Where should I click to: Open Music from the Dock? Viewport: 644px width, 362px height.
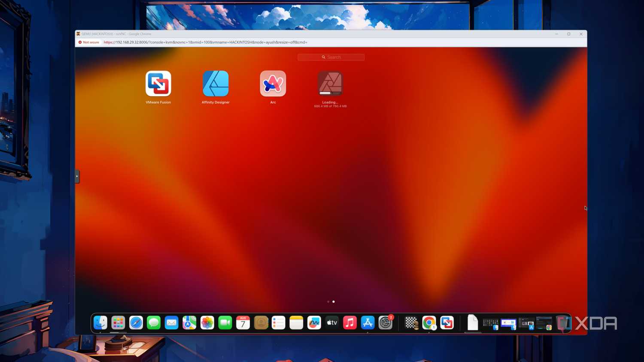(350, 323)
